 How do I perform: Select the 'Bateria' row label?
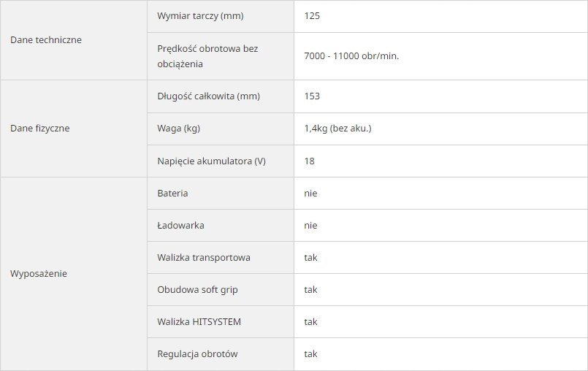point(172,194)
